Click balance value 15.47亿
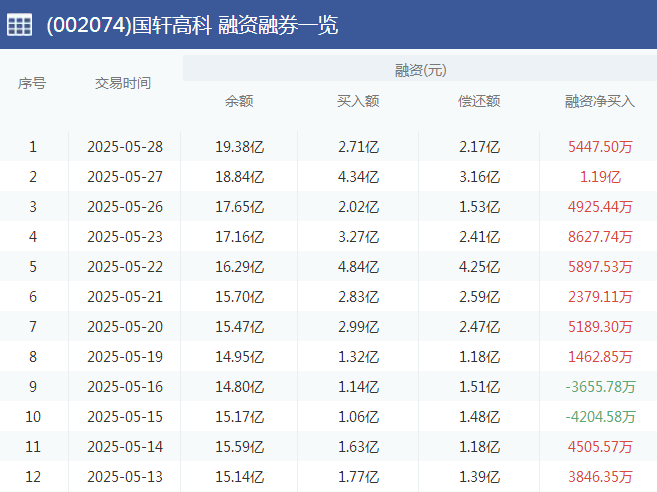This screenshot has width=657, height=492. (240, 327)
